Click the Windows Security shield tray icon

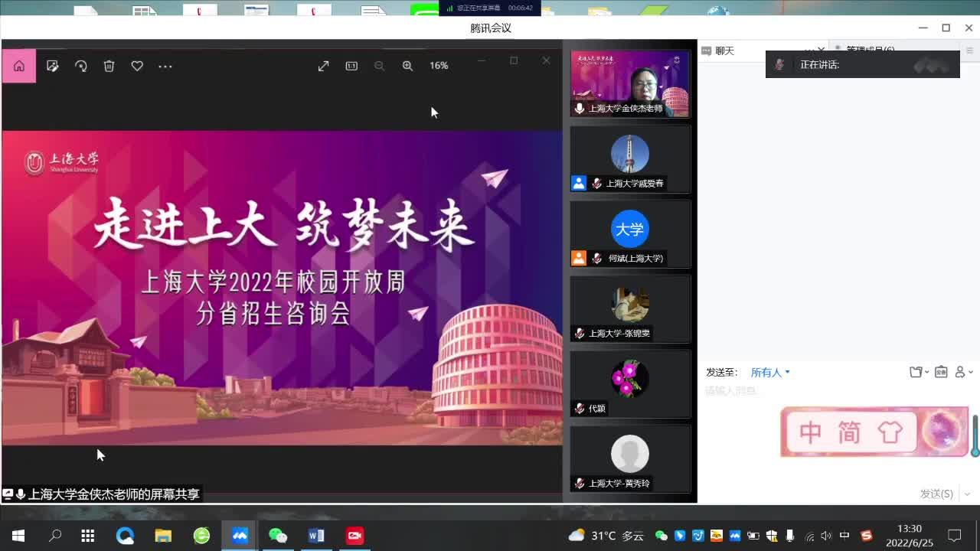click(x=772, y=536)
